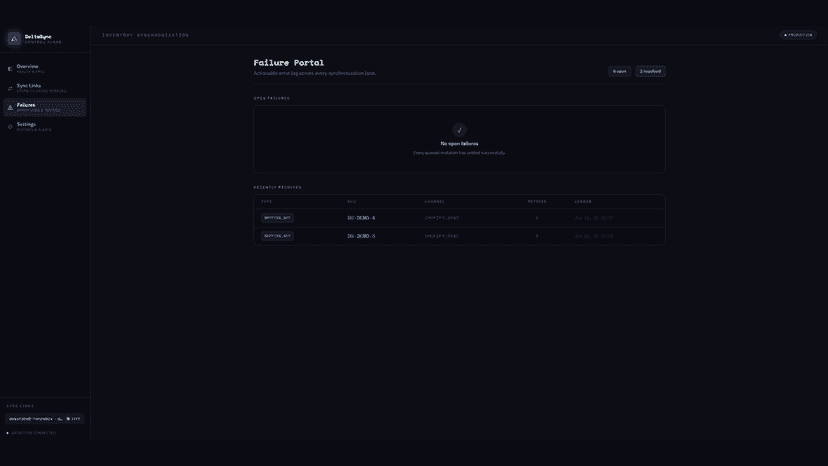Click the Open Failures section label

tap(271, 98)
